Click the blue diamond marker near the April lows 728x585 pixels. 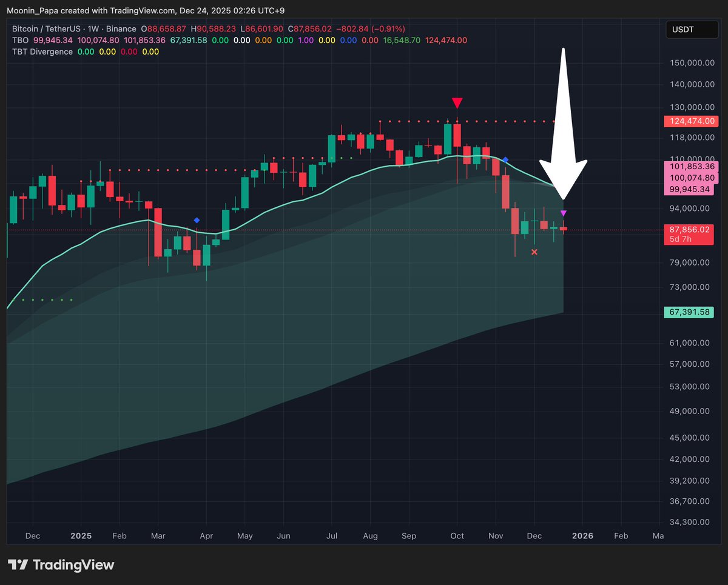click(x=196, y=221)
